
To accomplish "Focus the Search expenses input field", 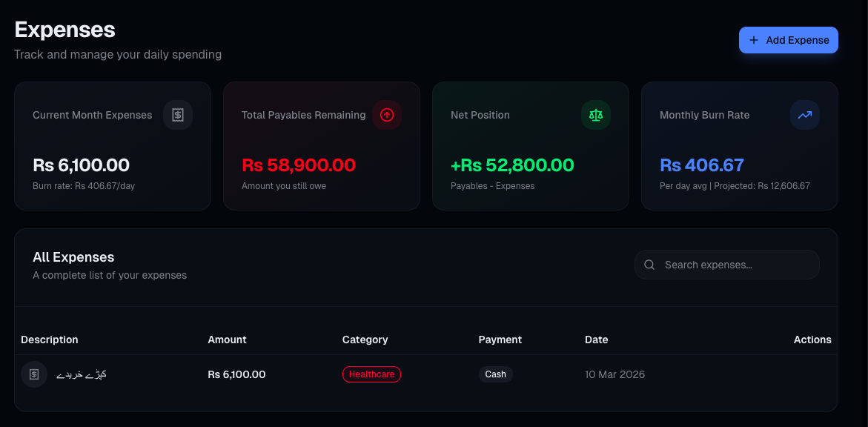I will 734,265.
